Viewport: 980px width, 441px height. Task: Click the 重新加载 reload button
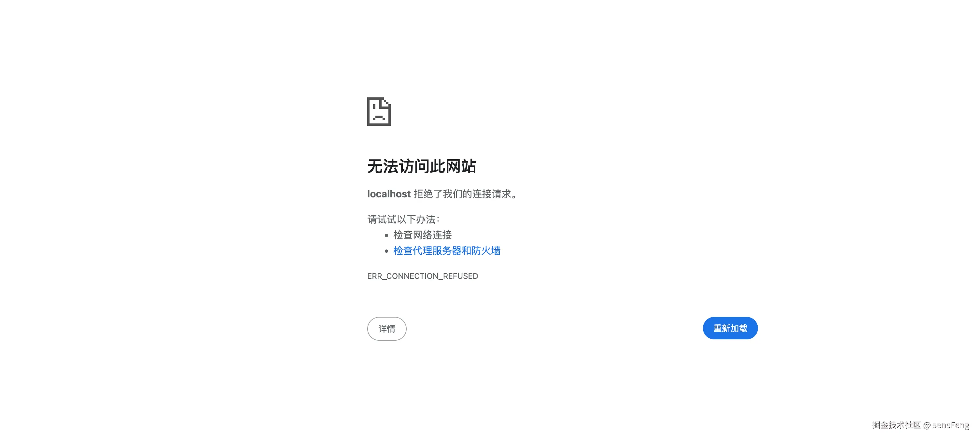(x=730, y=328)
